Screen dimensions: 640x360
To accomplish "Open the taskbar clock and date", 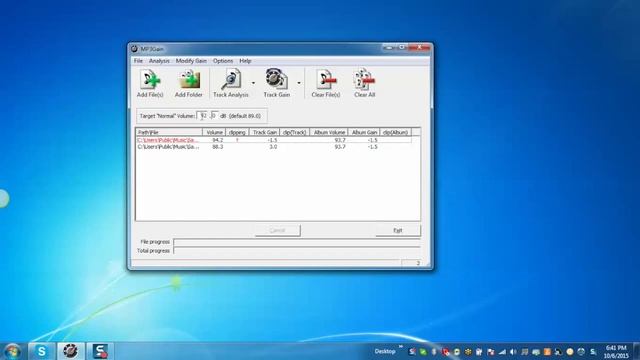I will point(616,351).
